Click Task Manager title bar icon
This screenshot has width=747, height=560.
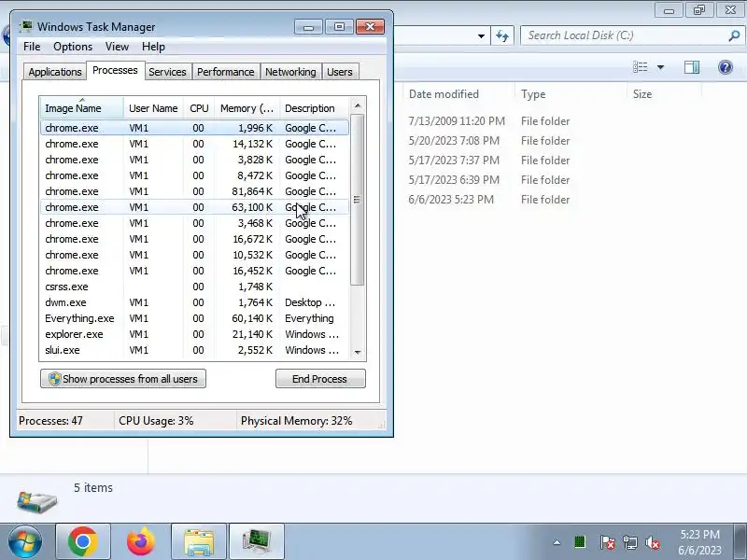(26, 26)
